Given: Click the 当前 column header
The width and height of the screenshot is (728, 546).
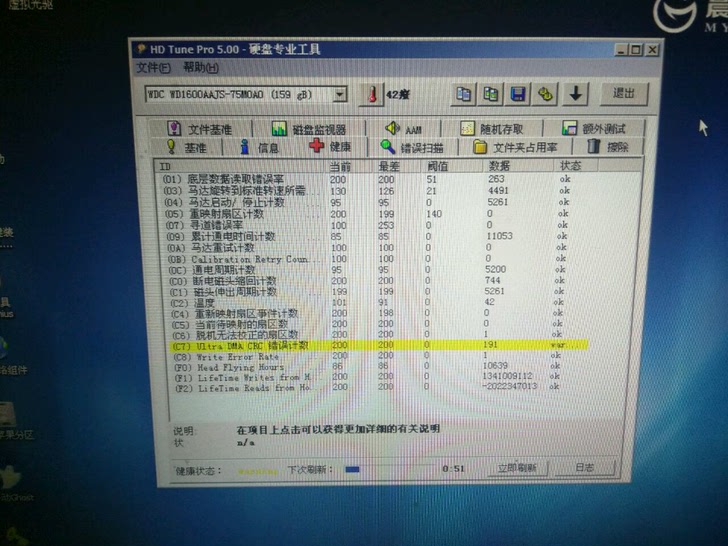Looking at the screenshot, I should pos(350,166).
